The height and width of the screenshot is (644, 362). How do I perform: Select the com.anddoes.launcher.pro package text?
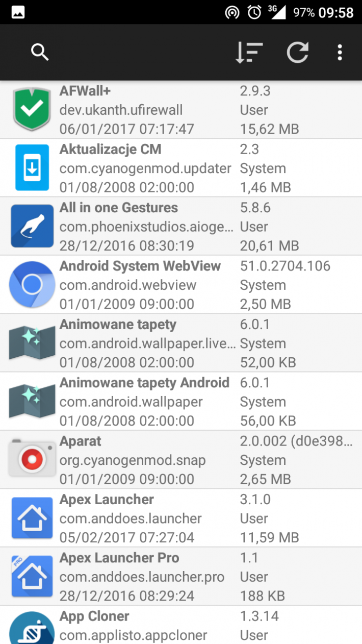tap(142, 577)
